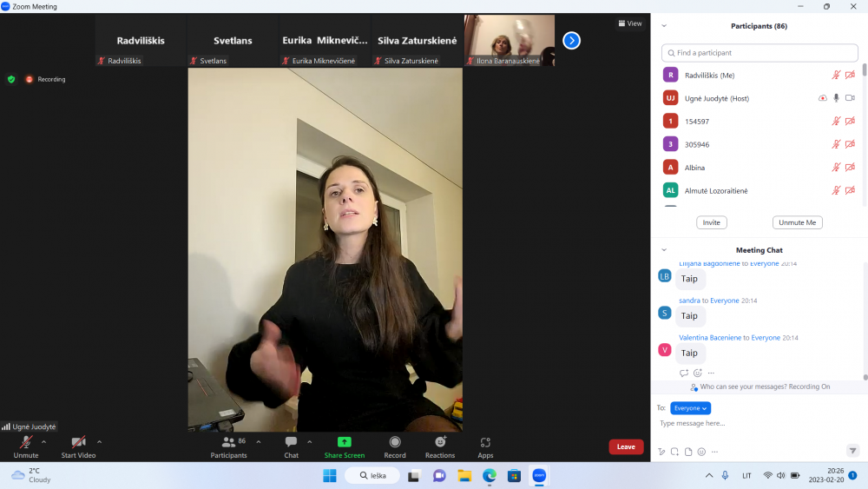The height and width of the screenshot is (489, 868).
Task: Click sender name 'Valentina Baceniene' in chat
Action: pos(710,337)
